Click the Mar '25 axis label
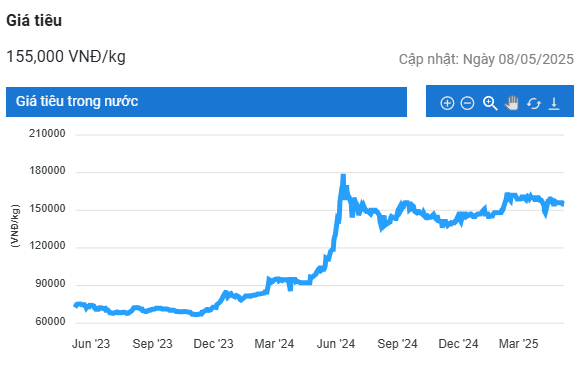The width and height of the screenshot is (584, 367). (518, 344)
